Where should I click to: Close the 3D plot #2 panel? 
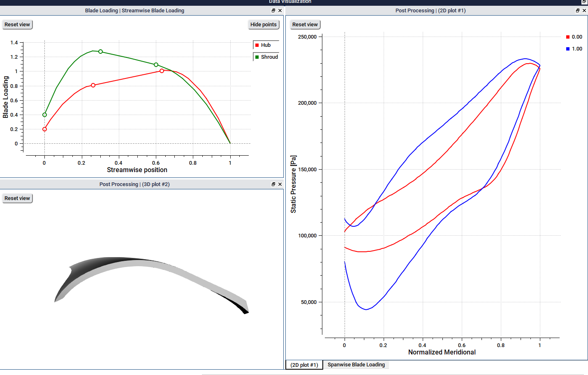pyautogui.click(x=280, y=184)
